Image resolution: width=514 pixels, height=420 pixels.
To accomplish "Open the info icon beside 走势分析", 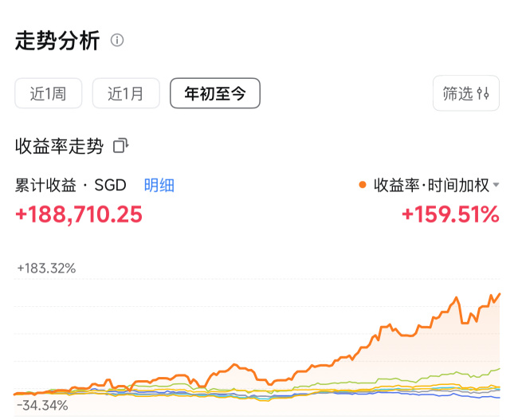I will [x=117, y=41].
